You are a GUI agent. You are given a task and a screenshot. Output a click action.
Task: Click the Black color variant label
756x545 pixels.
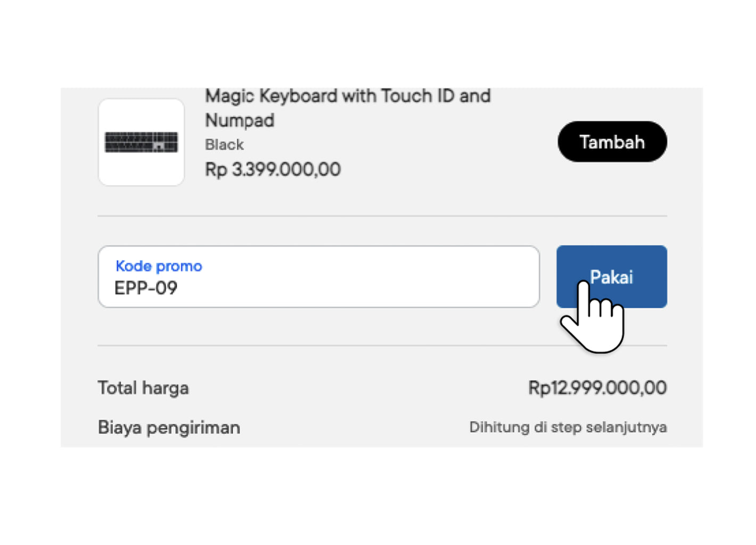[224, 145]
